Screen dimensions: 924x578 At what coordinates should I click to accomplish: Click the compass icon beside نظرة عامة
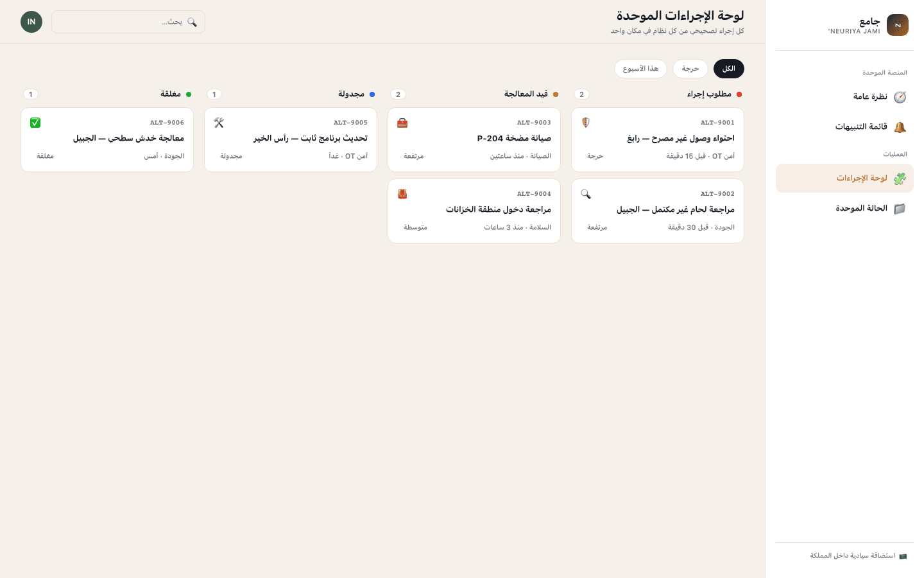coord(900,97)
